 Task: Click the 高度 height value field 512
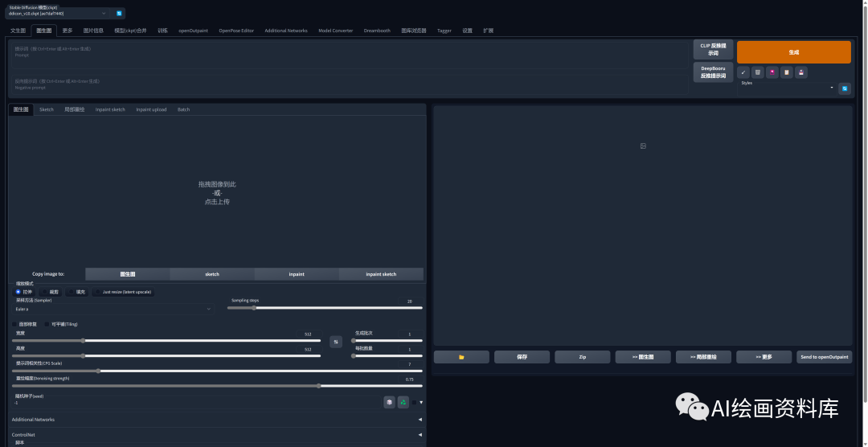click(x=309, y=350)
